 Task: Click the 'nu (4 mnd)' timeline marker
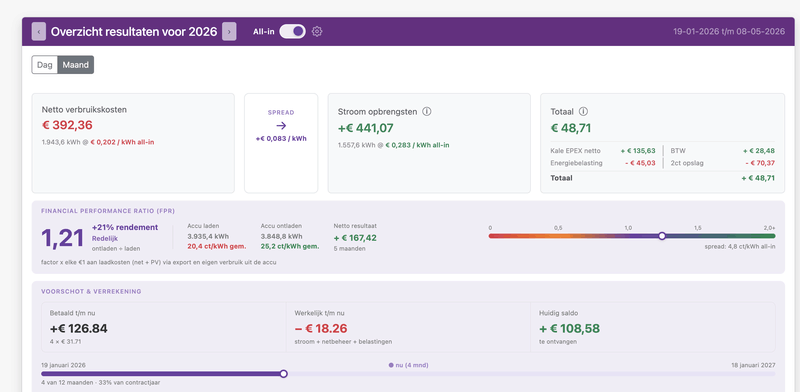408,365
